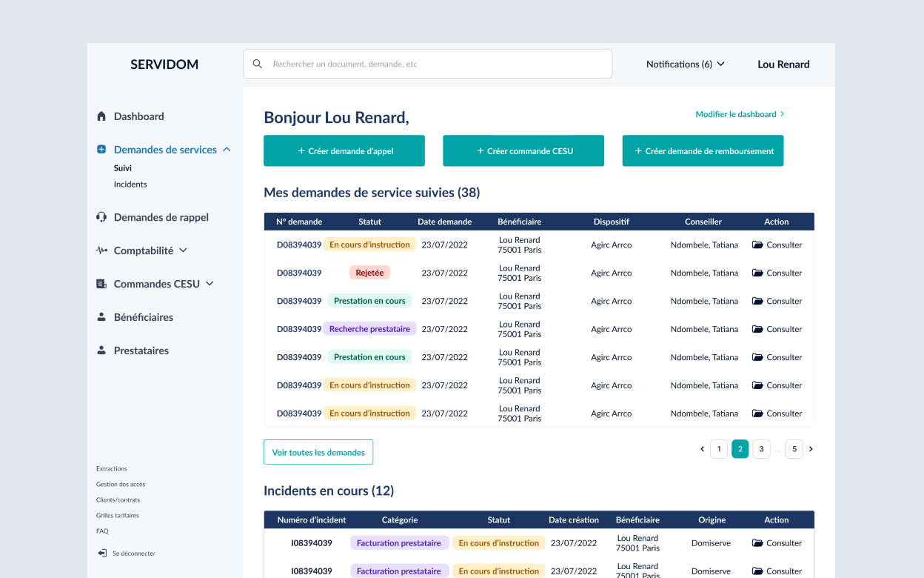Open the FAQ link
The width and height of the screenshot is (924, 578).
coord(102,531)
